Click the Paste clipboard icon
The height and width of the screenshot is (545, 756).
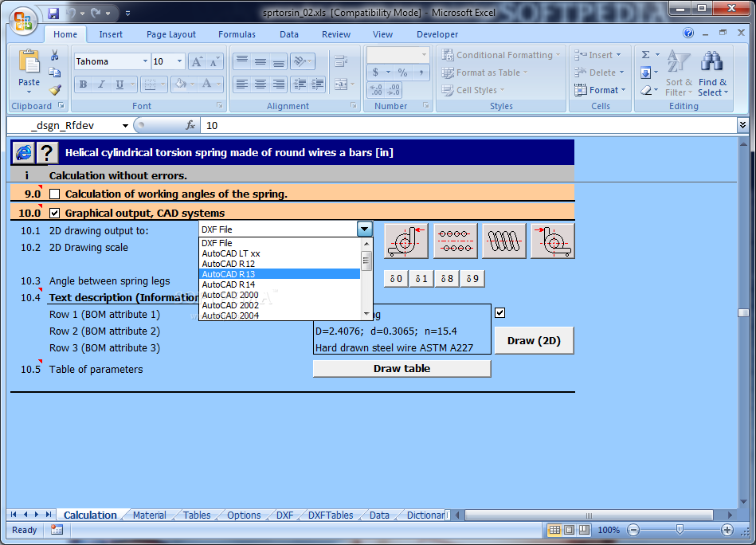coord(29,62)
